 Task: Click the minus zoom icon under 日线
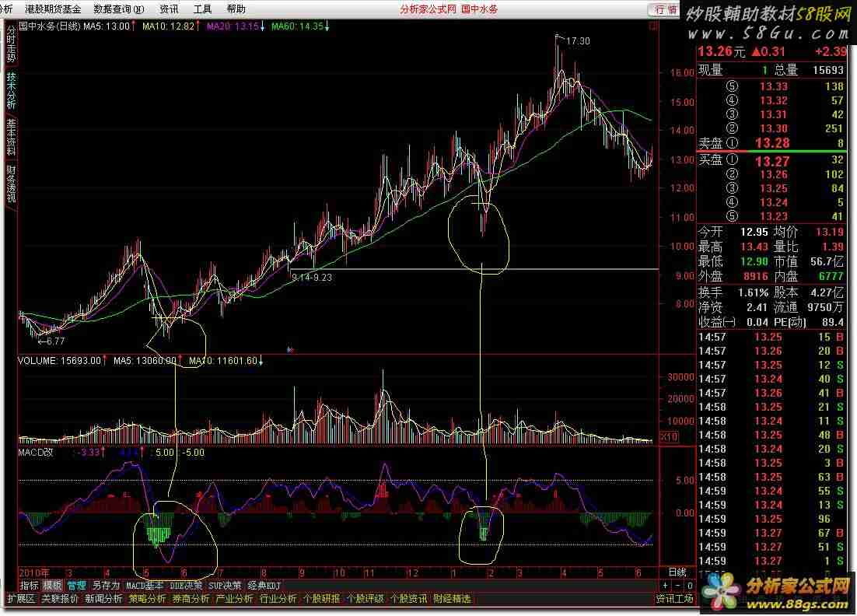[677, 586]
